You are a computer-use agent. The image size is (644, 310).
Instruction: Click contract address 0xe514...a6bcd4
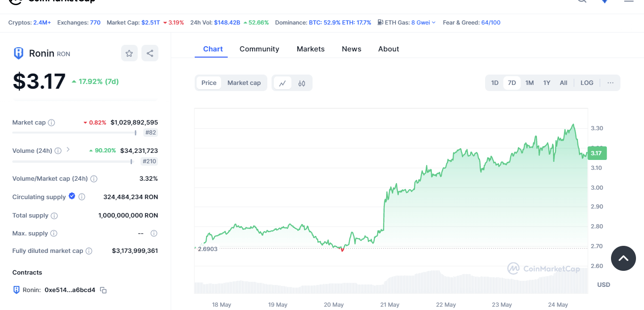tap(70, 290)
